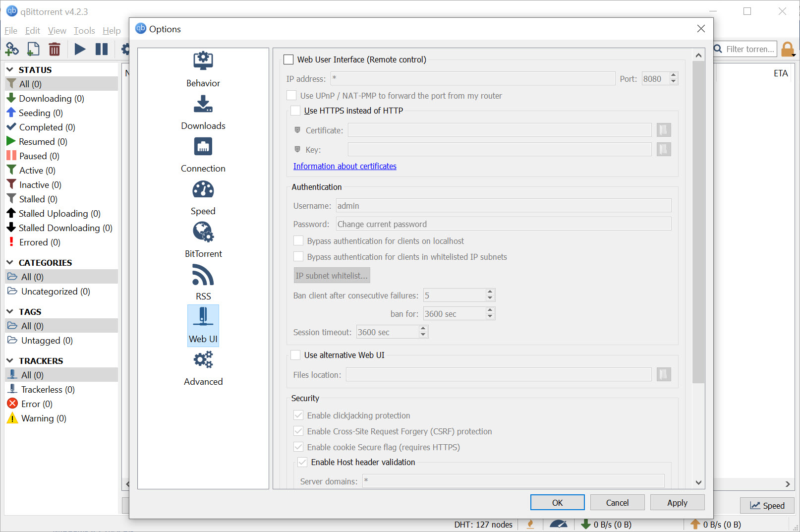The image size is (800, 532).
Task: Click Add torrent link toolbar icon
Action: tap(12, 49)
